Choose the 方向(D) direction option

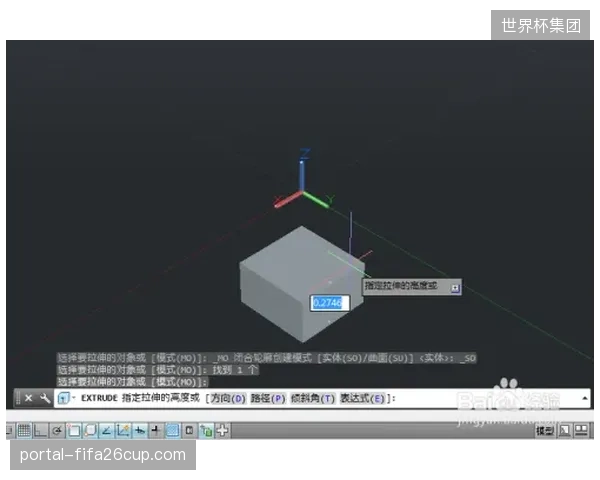coord(228,398)
